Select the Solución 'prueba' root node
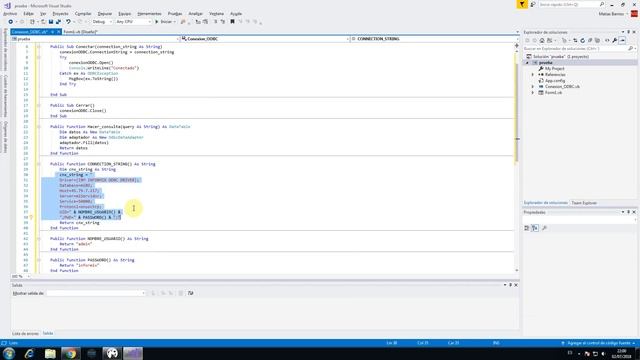 click(561, 57)
